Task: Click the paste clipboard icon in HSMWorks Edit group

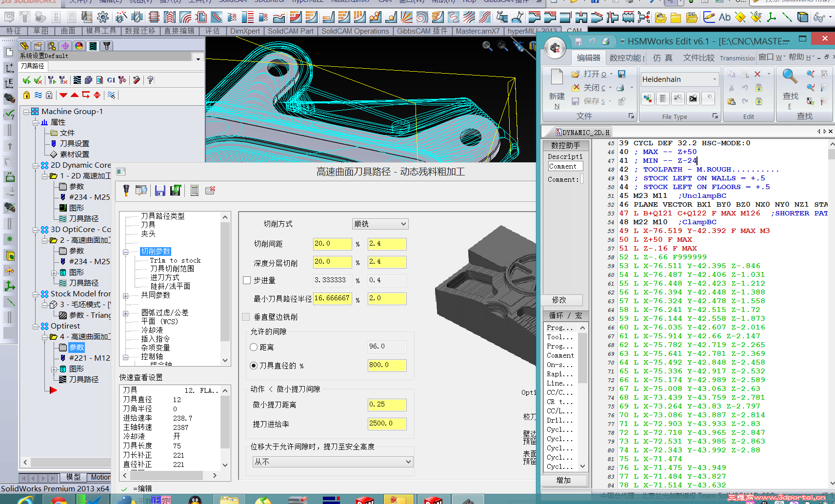Action: coord(731,101)
